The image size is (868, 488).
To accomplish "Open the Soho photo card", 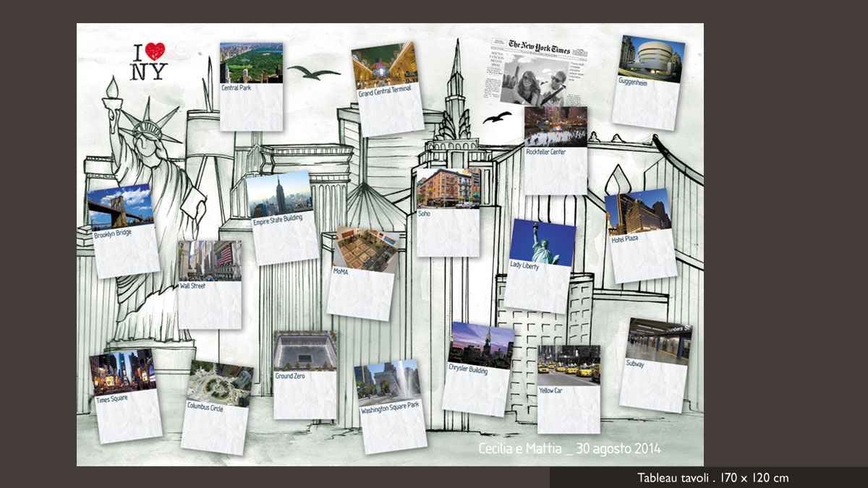I will (x=448, y=213).
